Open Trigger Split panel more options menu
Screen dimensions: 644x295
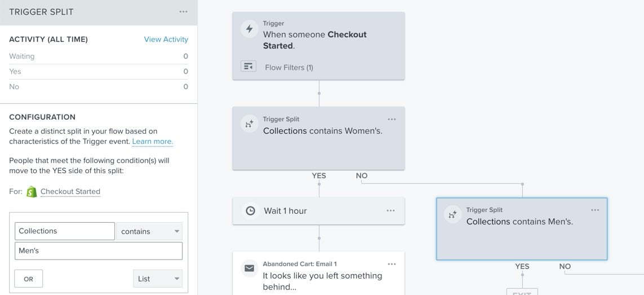coord(184,12)
